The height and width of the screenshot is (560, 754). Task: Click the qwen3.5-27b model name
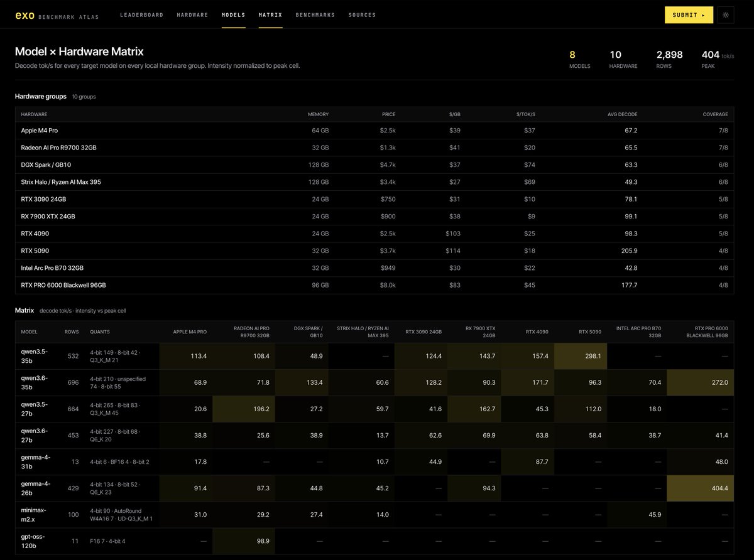coord(35,409)
